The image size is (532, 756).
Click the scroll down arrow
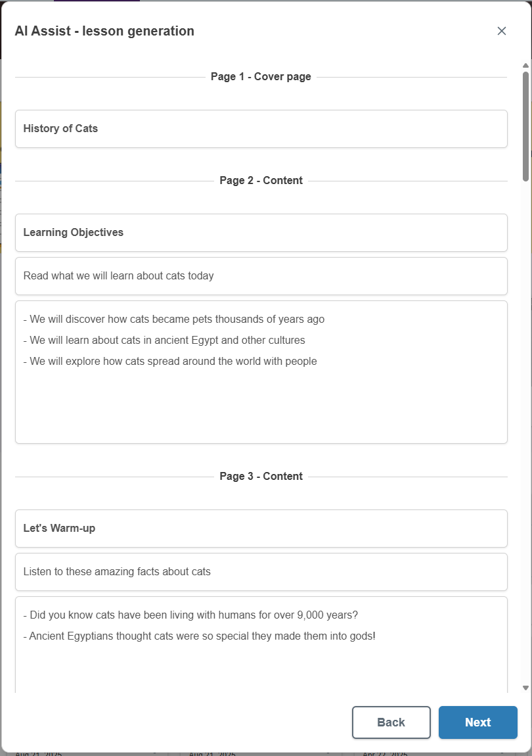click(x=525, y=688)
